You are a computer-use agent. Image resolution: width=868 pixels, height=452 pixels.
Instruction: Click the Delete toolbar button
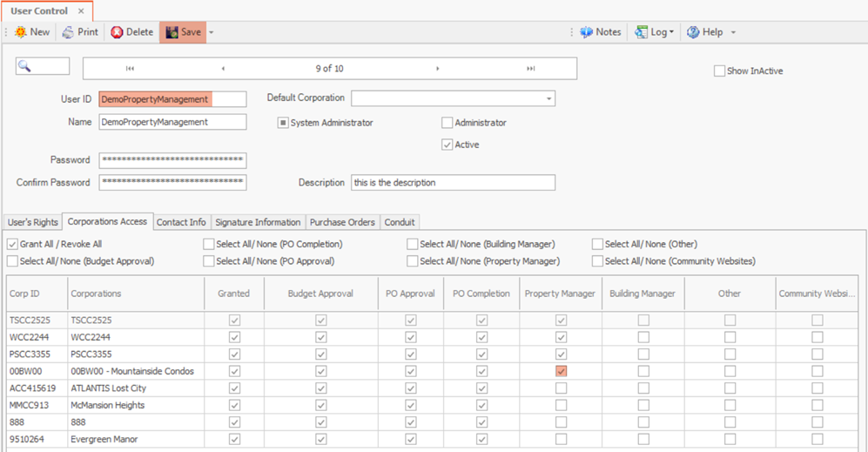pyautogui.click(x=131, y=32)
